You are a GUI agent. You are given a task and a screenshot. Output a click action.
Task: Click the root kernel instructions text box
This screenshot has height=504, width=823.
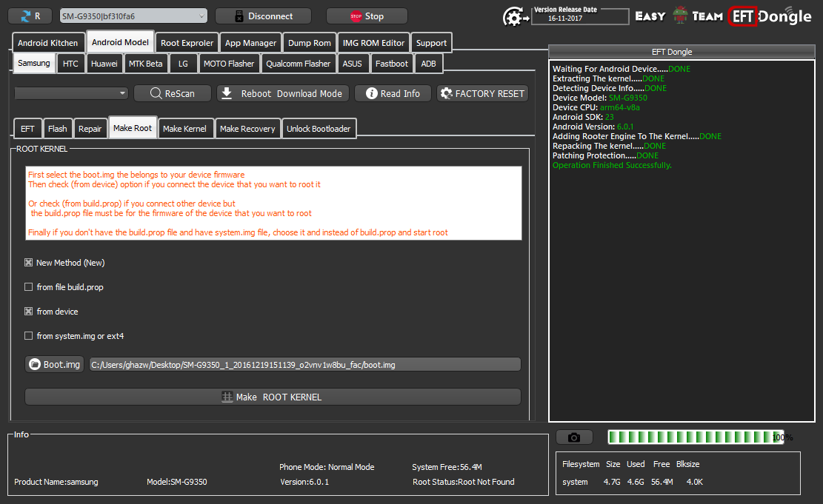(x=273, y=204)
